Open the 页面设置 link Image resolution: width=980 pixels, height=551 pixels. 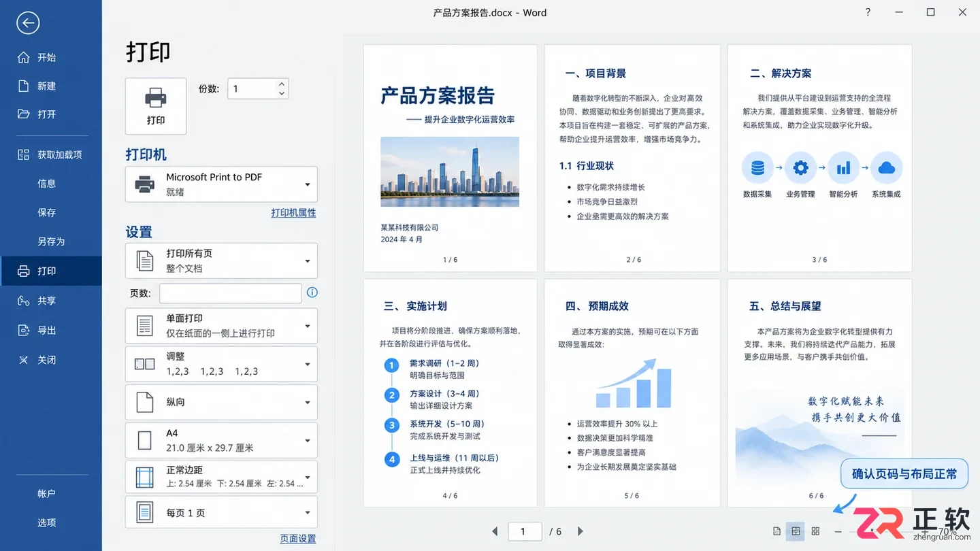coord(298,539)
